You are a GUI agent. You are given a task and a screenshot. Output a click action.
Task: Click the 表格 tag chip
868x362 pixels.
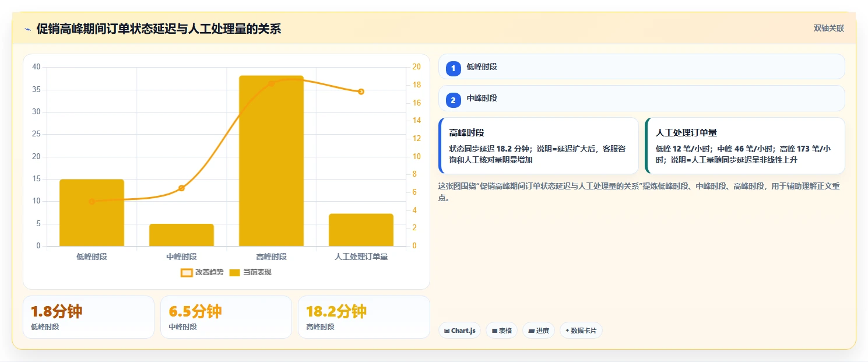tap(501, 331)
